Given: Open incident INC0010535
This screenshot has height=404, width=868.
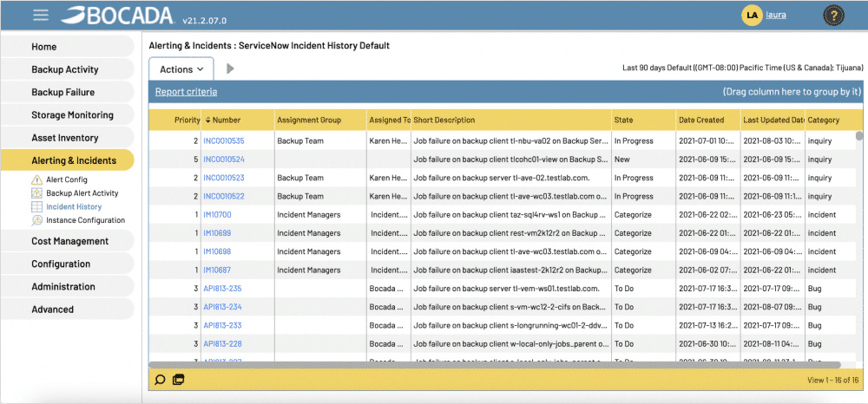Looking at the screenshot, I should tap(224, 141).
